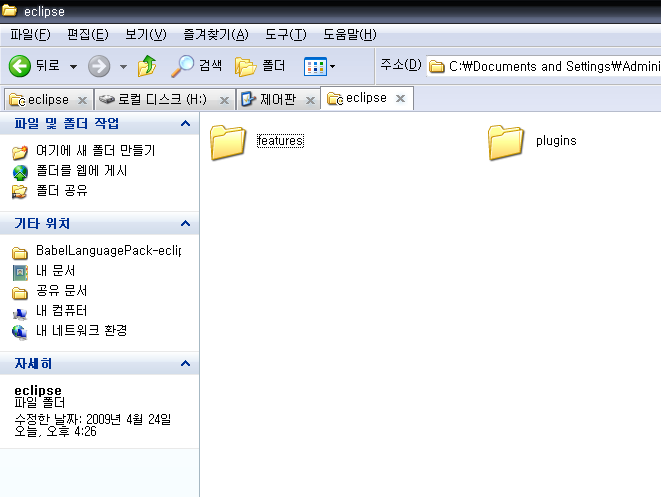Click the BabelLanguagePack folder icon

coord(19,253)
